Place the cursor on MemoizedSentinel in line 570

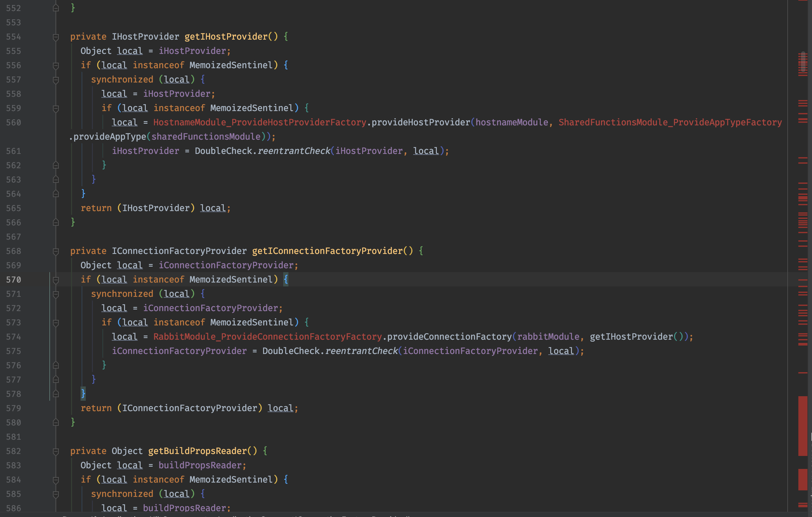pos(232,280)
